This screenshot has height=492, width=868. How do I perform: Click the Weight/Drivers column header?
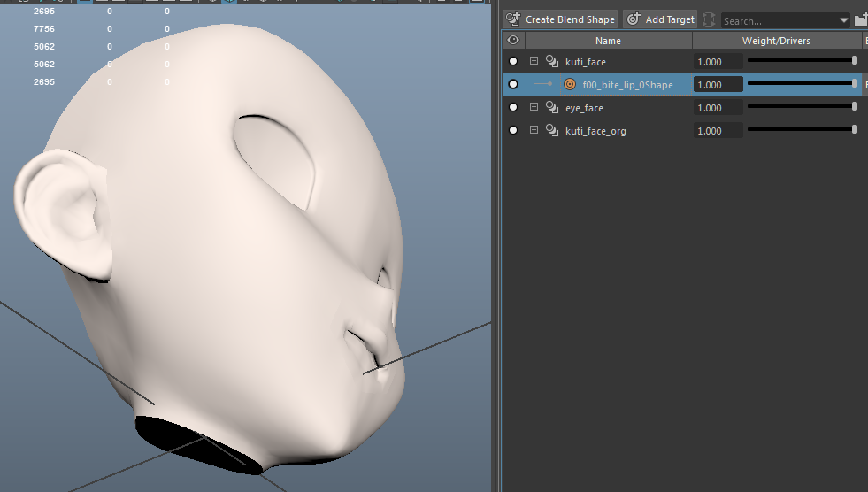tap(776, 41)
